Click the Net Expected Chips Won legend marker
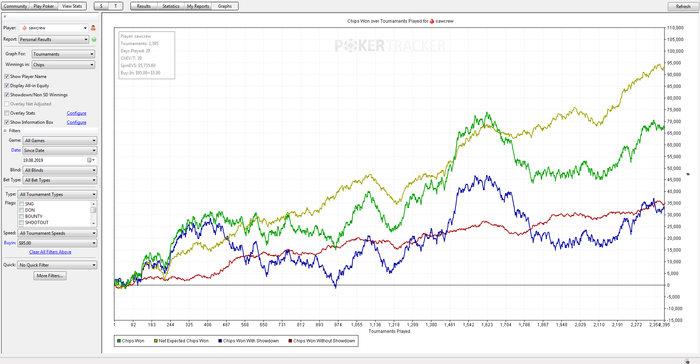Screen dimensions: 700x364 pyautogui.click(x=156, y=341)
